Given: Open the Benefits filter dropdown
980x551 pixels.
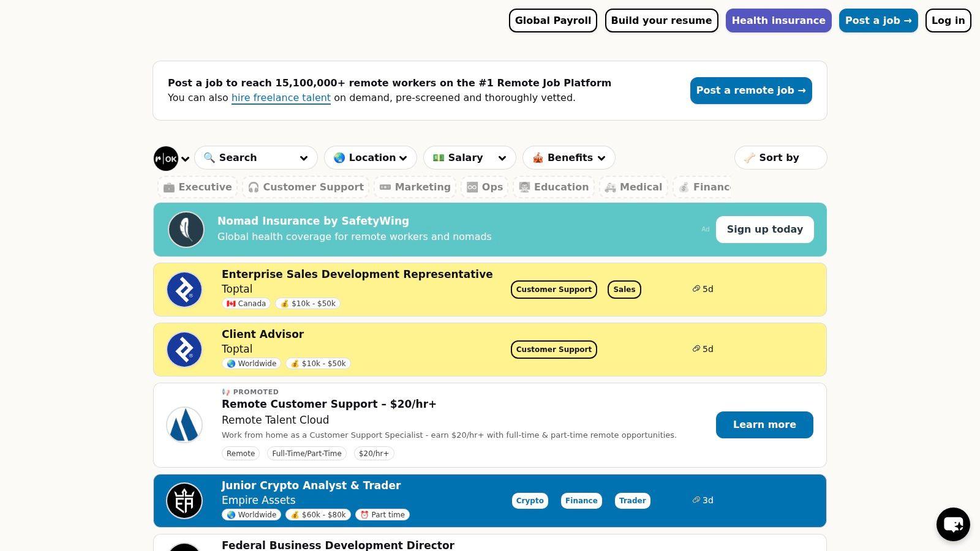Looking at the screenshot, I should [x=569, y=158].
